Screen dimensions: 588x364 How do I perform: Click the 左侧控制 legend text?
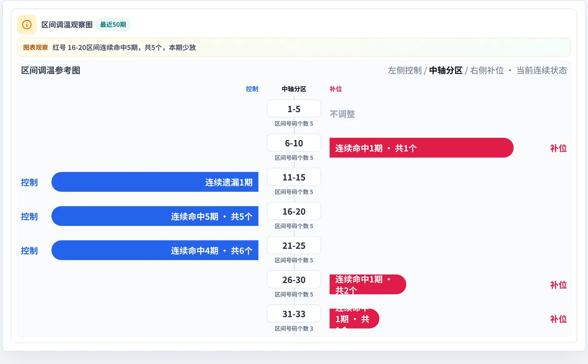(x=405, y=70)
